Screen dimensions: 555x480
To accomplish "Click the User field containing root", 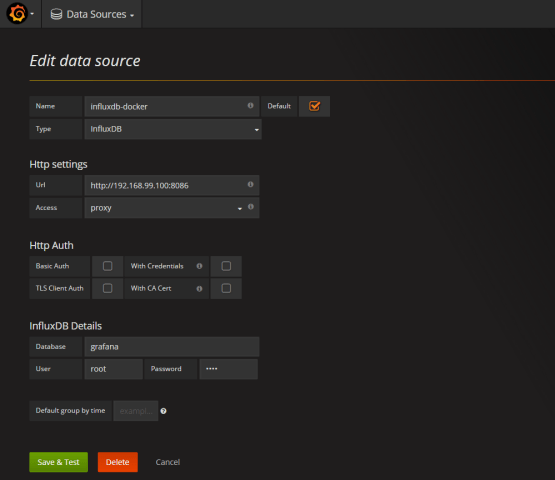I will pos(114,369).
